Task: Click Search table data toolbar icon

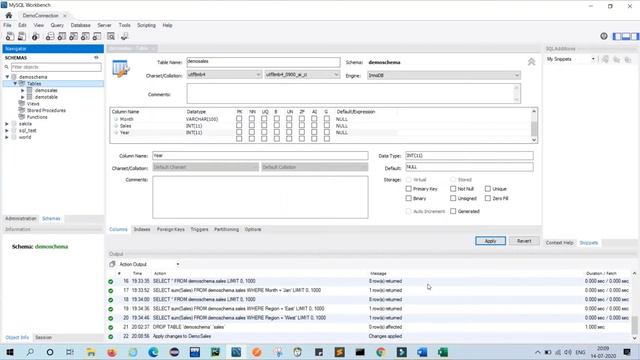Action: point(111,37)
